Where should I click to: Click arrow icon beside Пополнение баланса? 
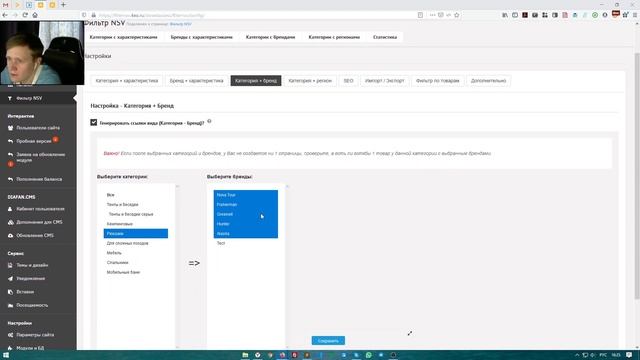pyautogui.click(x=10, y=179)
